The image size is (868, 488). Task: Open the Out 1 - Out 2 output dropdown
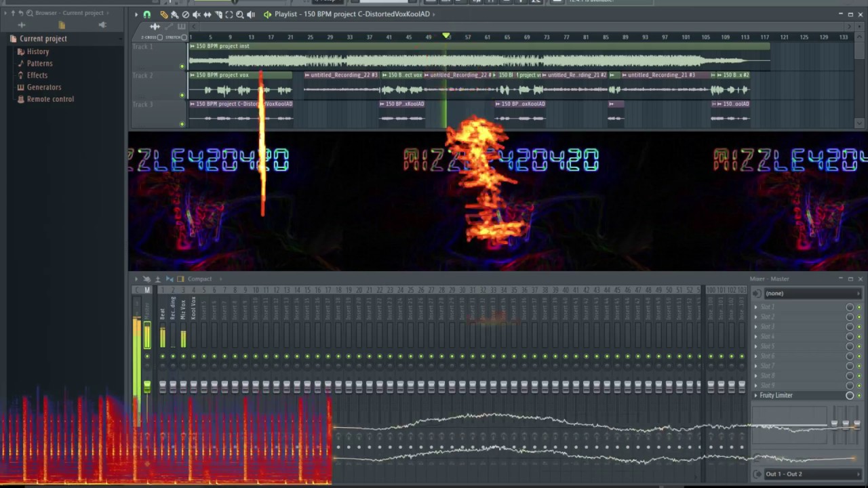(x=812, y=474)
